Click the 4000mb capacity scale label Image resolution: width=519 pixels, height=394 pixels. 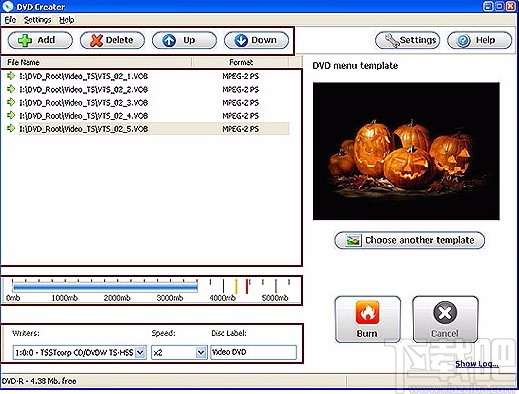click(x=222, y=298)
